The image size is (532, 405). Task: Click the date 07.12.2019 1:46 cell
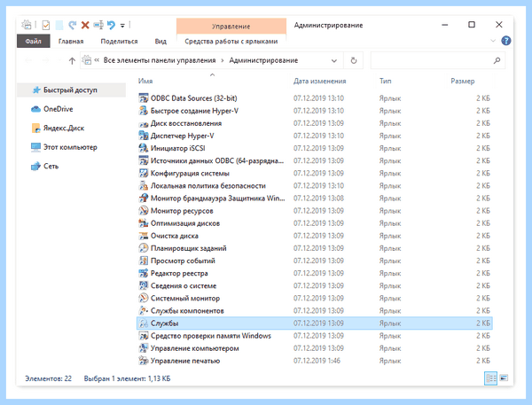[x=317, y=361]
